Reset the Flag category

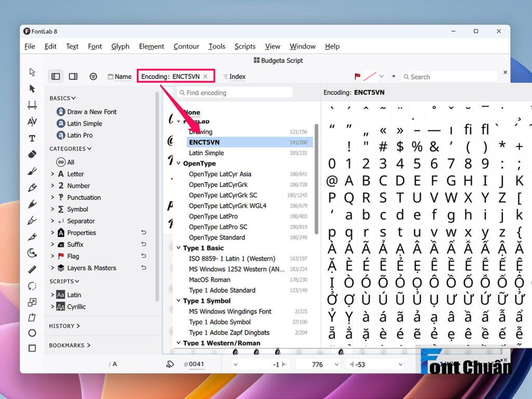tap(144, 256)
